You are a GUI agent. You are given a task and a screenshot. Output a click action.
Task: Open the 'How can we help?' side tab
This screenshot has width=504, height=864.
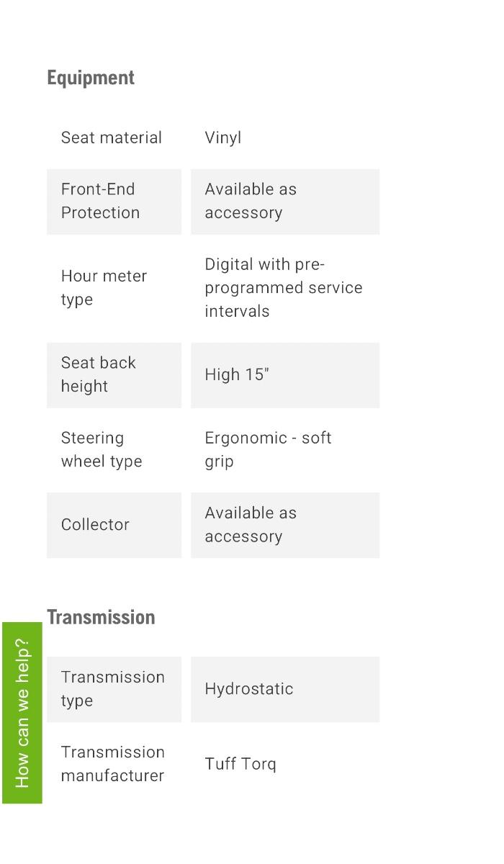(22, 712)
